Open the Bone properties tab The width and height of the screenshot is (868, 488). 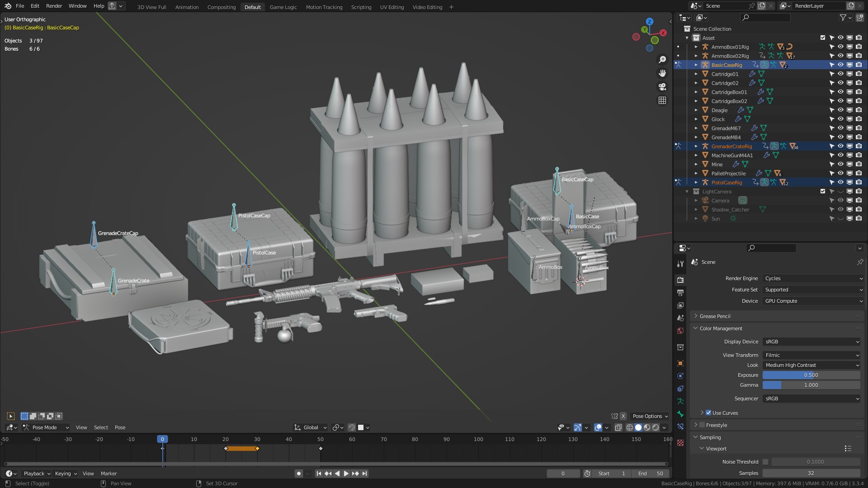(x=680, y=414)
